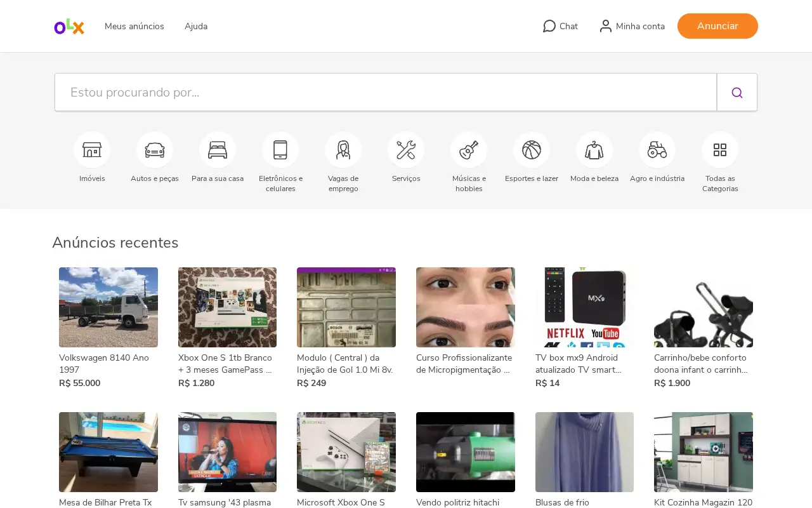Click the Esportes e lazer basketball icon
Viewport: 812px width, 508px height.
(x=532, y=150)
